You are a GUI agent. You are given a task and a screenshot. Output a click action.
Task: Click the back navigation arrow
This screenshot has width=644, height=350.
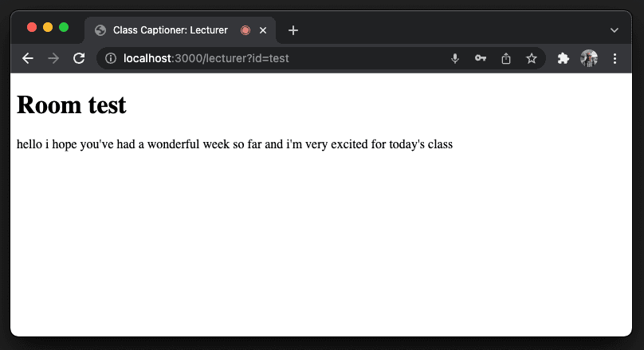coord(28,58)
